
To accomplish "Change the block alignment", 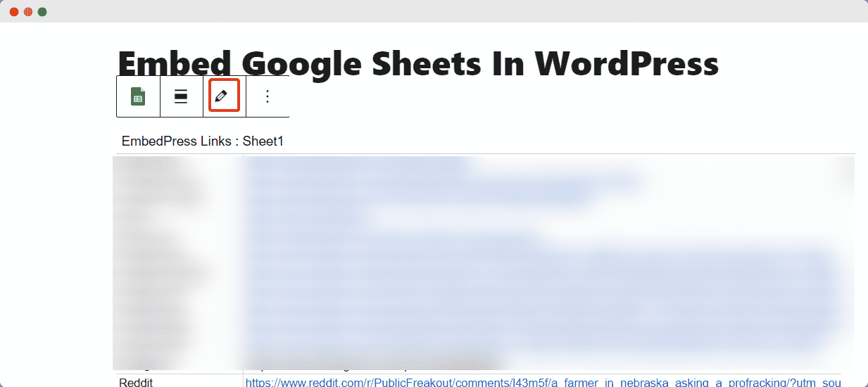I will pos(181,96).
